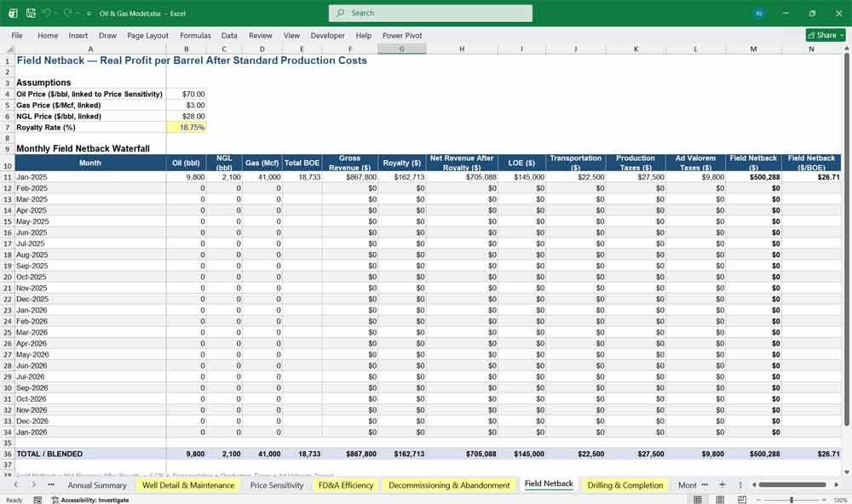Open the Developer ribbon tab
This screenshot has height=504, width=852.
328,35
